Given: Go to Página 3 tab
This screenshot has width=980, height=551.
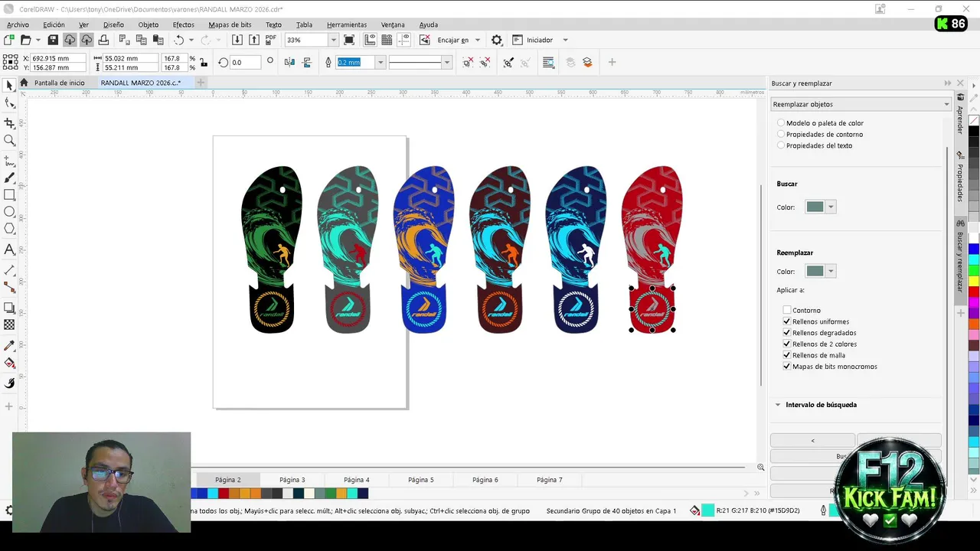Looking at the screenshot, I should [x=292, y=480].
